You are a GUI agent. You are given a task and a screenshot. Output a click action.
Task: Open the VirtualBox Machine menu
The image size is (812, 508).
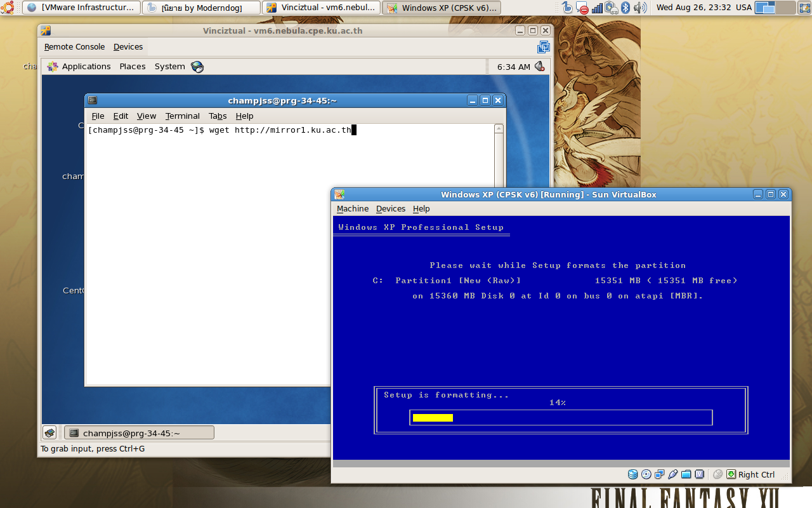[x=353, y=209]
